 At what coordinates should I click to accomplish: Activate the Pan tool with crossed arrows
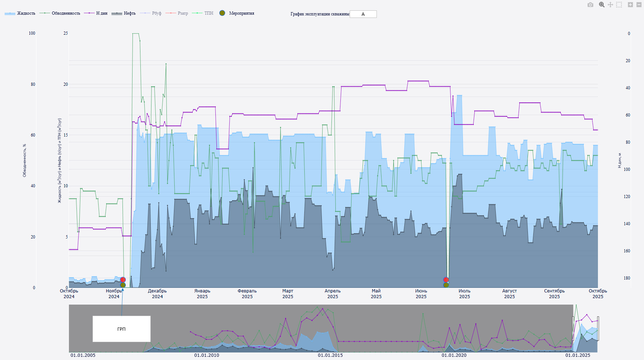tap(610, 5)
